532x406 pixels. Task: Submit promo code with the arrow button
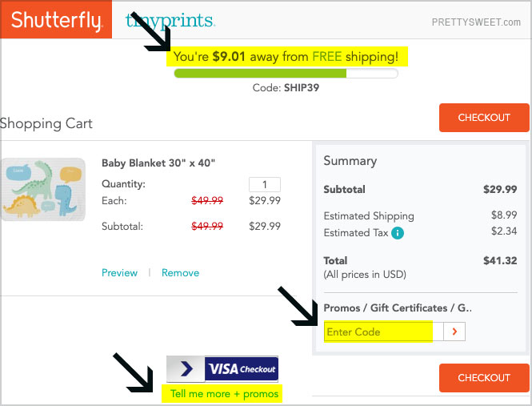454,332
